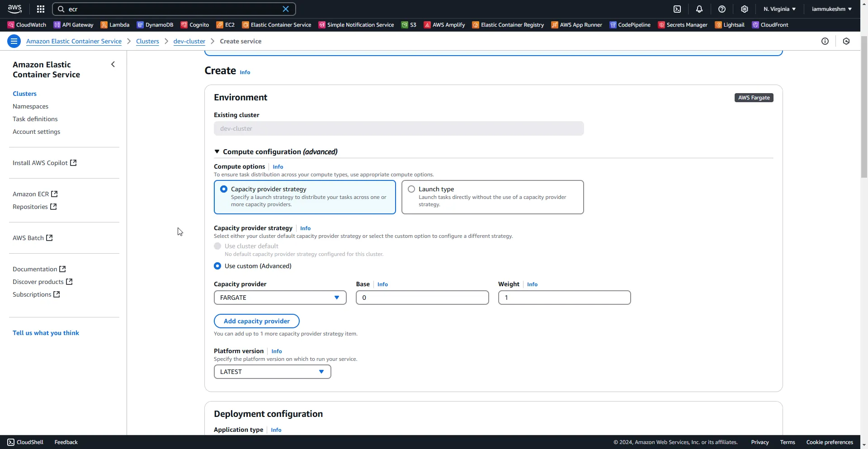Viewport: 868px width, 449px height.
Task: Select Capacity provider strategy option
Action: [x=224, y=189]
